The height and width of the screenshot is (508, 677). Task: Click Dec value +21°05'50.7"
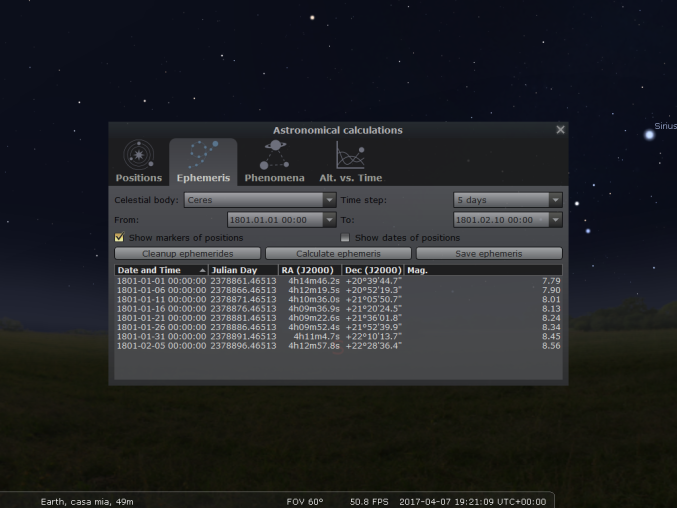[x=373, y=300]
